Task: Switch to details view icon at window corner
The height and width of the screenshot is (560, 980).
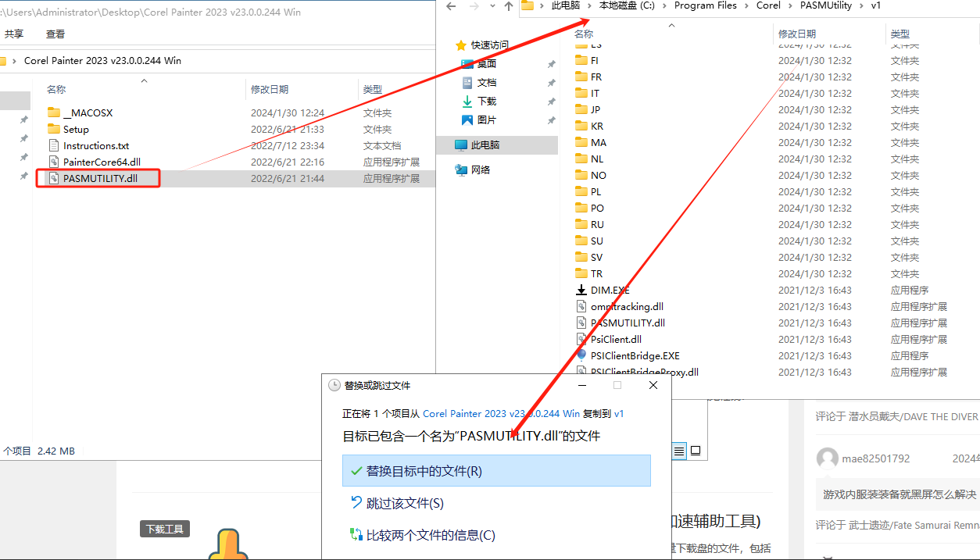Action: tap(679, 451)
